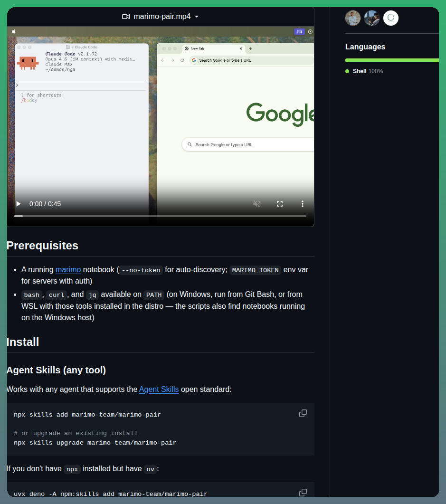
Task: Seek on the video progress bar
Action: tap(161, 216)
